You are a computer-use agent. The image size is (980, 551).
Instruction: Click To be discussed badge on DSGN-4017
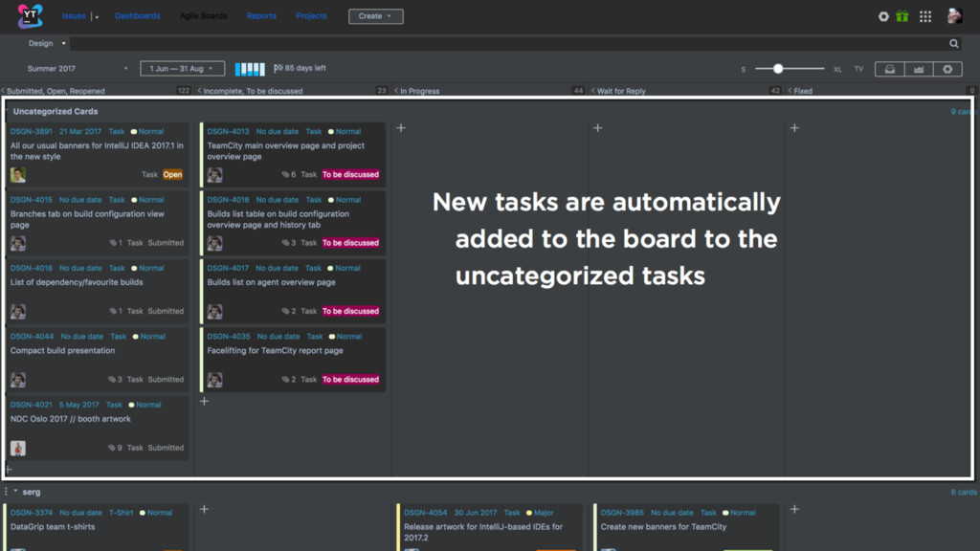350,311
